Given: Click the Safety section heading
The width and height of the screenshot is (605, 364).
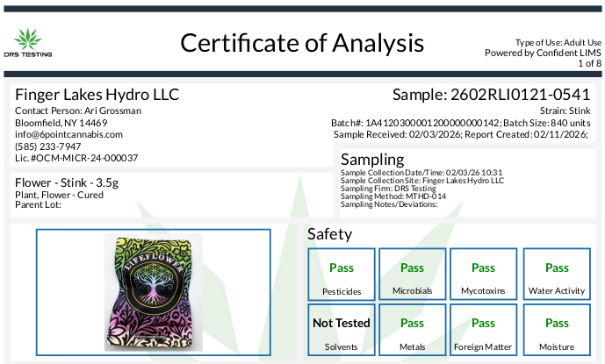Looking at the screenshot, I should (329, 234).
